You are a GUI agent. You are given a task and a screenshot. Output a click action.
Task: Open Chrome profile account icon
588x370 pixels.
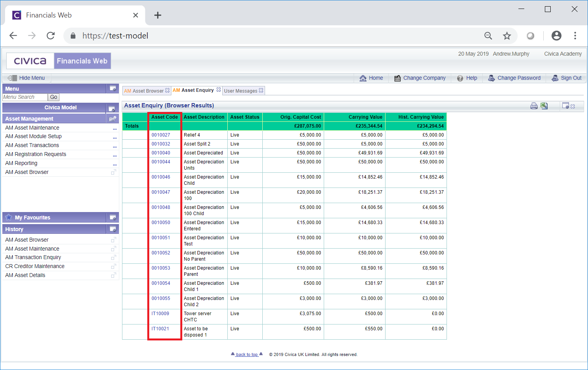pos(557,36)
